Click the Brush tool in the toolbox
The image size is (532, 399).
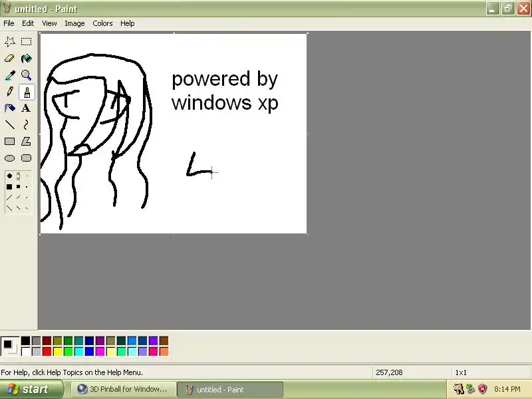[x=27, y=92]
